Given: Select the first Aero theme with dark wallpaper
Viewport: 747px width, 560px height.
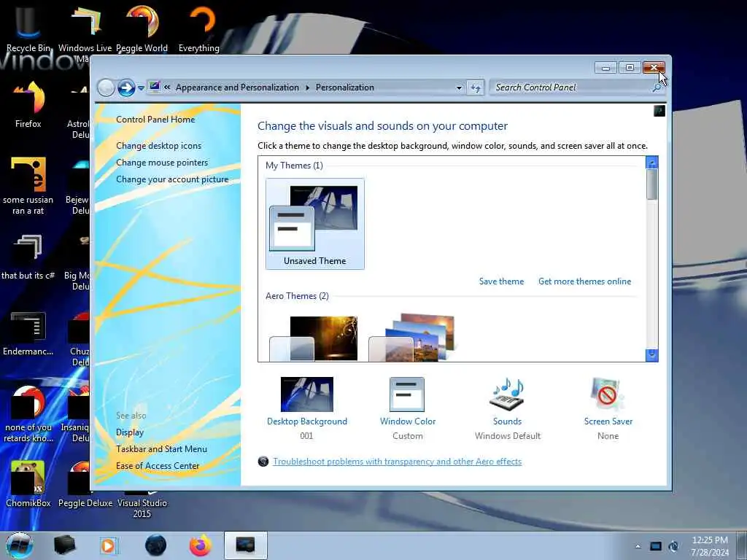Looking at the screenshot, I should pos(314,338).
